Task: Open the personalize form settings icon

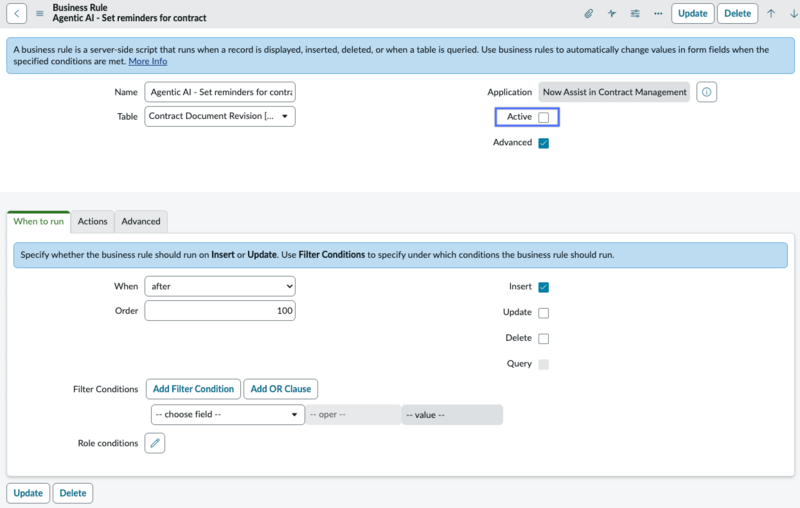Action: pos(635,14)
